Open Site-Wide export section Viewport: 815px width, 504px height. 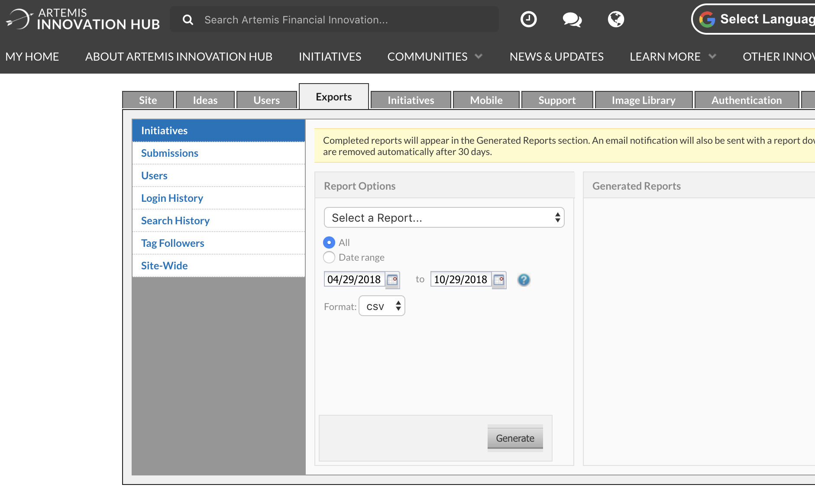click(219, 265)
